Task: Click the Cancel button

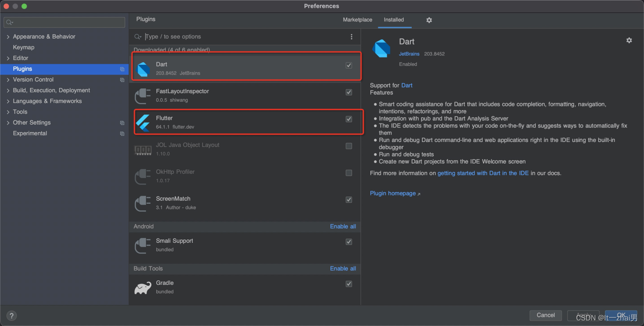Action: coord(546,315)
